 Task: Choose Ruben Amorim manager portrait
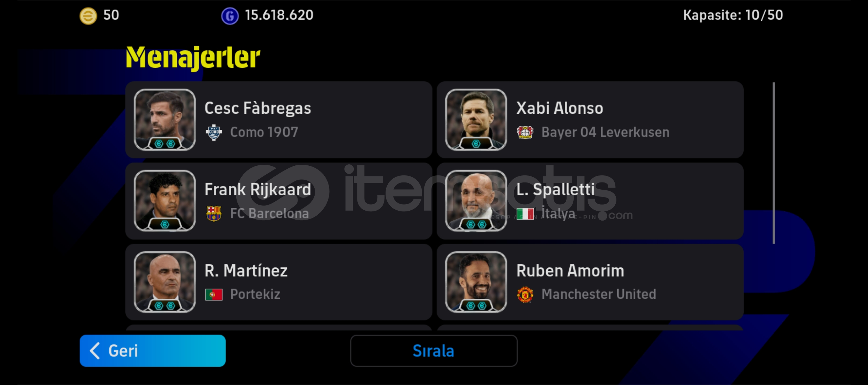[x=476, y=282]
